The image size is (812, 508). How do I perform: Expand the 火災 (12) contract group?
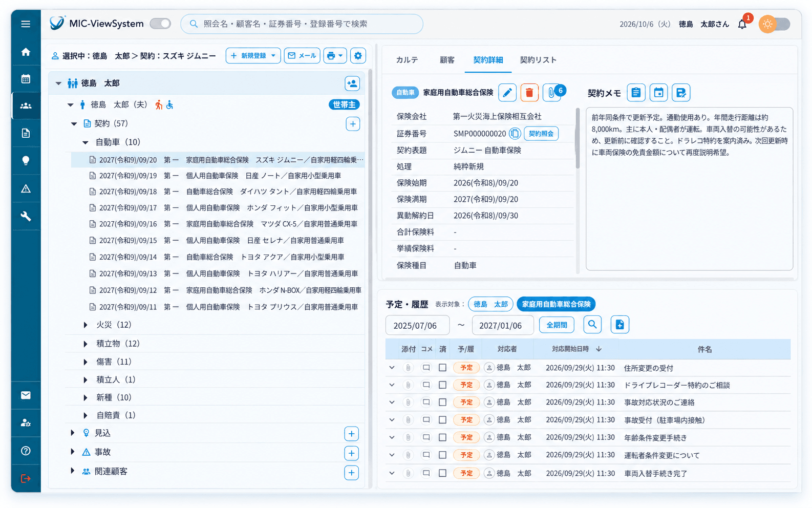86,325
